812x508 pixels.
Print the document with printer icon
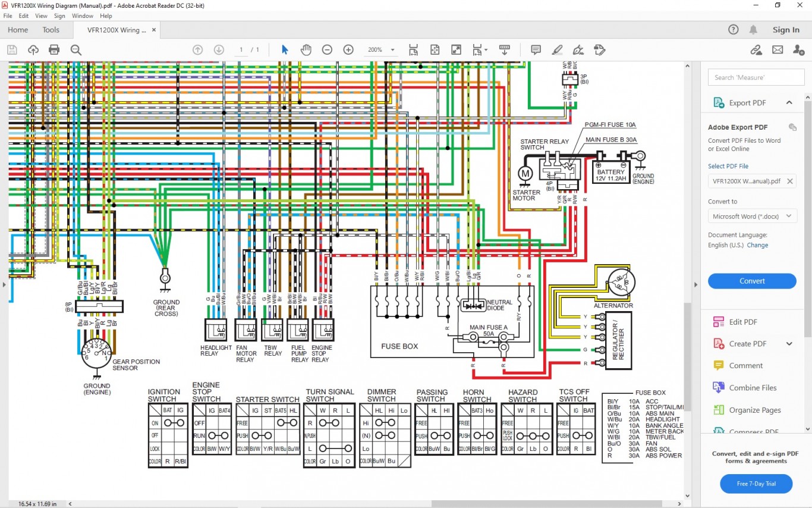pos(54,50)
